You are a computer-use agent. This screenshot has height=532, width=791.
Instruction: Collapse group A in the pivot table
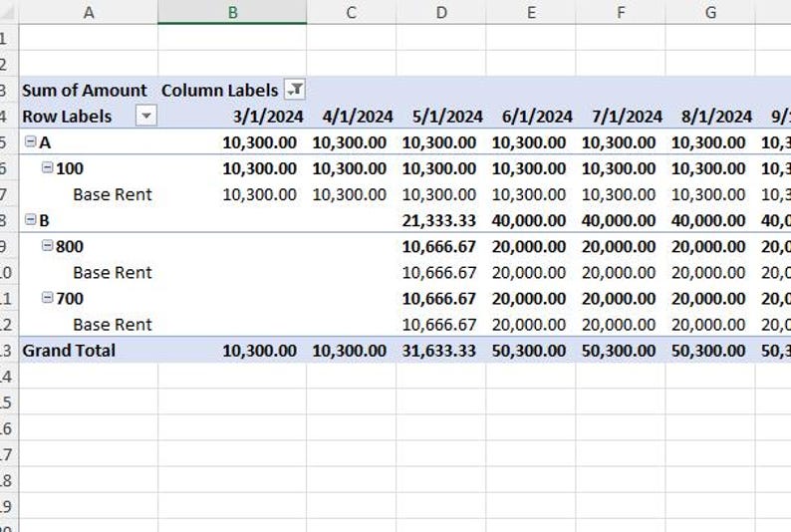(x=31, y=141)
